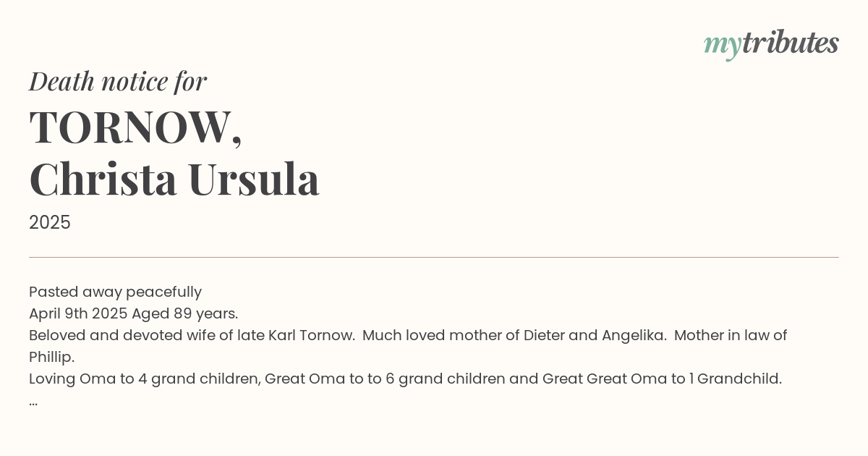This screenshot has height=456, width=868.
Task: Select the TORNOW surname heading
Action: [135, 127]
